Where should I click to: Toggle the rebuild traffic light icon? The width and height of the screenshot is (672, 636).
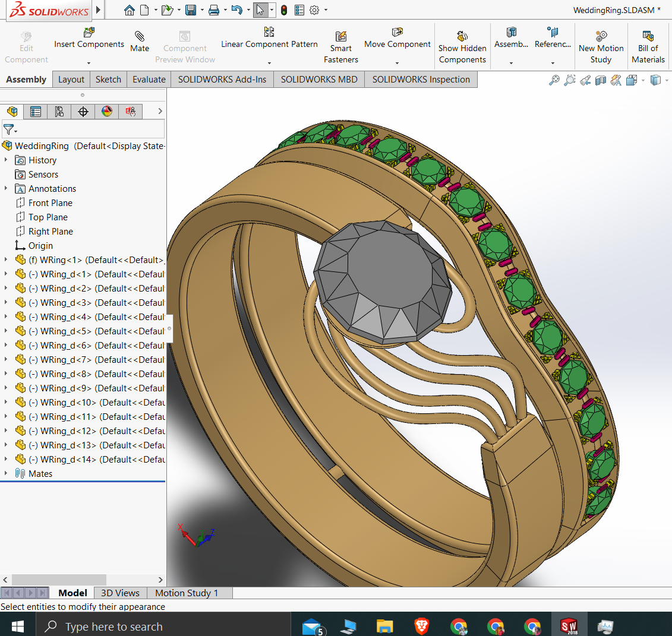pyautogui.click(x=284, y=10)
